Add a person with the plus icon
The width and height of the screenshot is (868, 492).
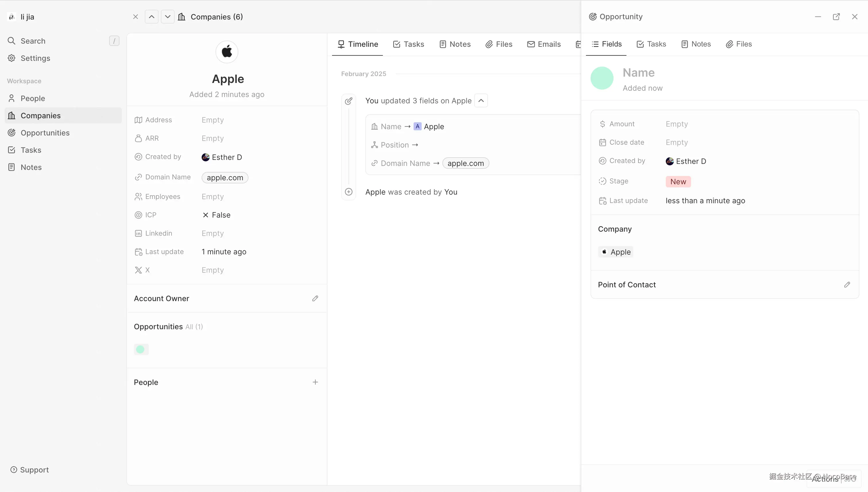315,382
